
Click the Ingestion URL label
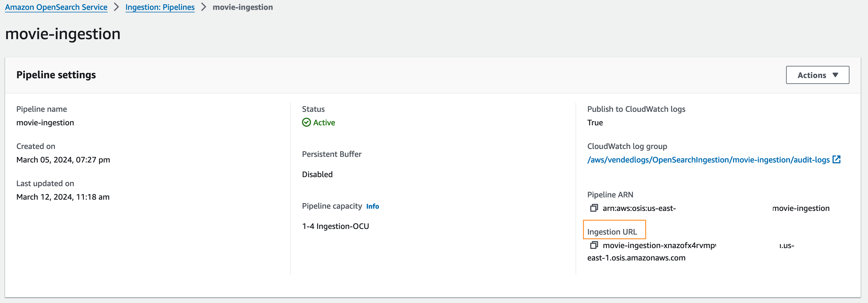(612, 231)
